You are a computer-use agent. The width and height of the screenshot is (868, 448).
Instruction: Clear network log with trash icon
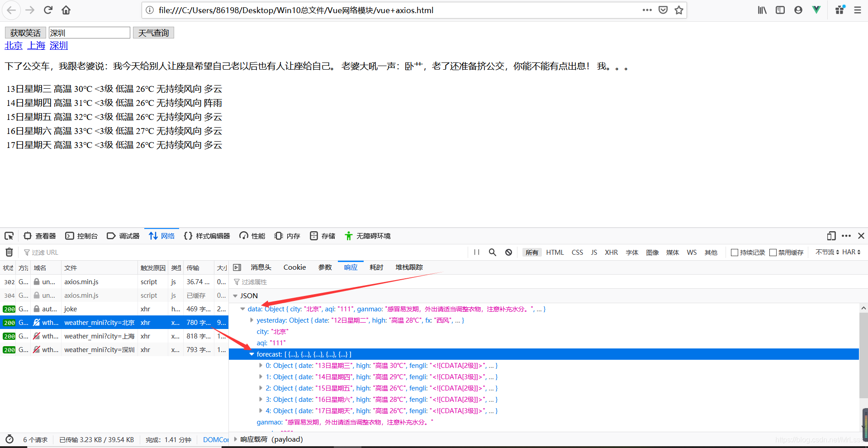[x=9, y=252]
